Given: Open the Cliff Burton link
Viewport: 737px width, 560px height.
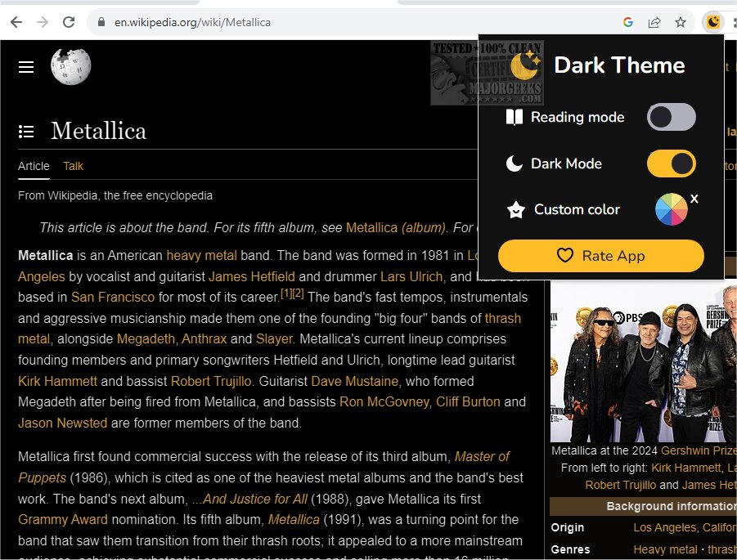Looking at the screenshot, I should [468, 401].
